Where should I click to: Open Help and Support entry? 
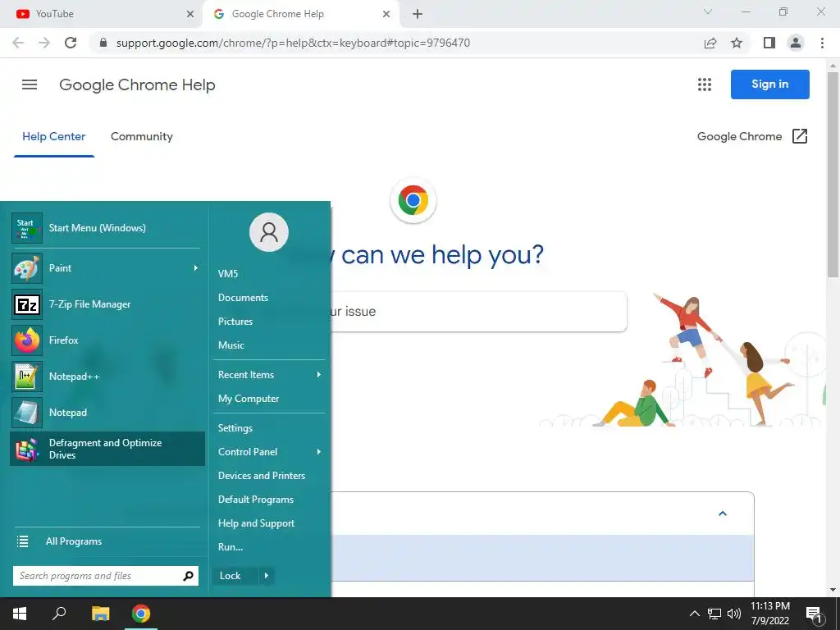click(256, 523)
